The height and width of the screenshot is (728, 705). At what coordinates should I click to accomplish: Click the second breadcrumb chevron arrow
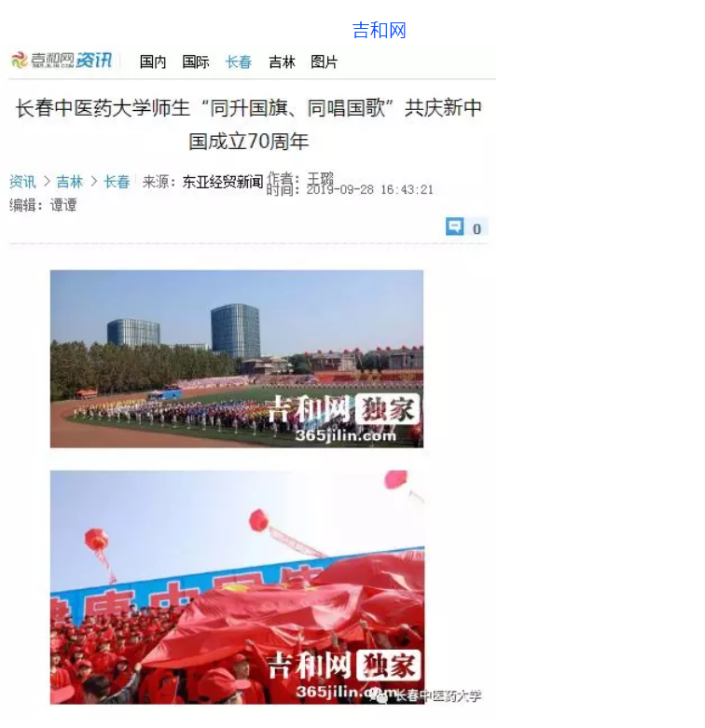[93, 182]
